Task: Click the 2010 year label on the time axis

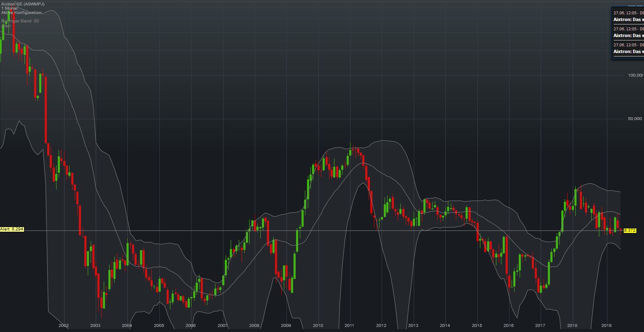Action: pos(318,325)
